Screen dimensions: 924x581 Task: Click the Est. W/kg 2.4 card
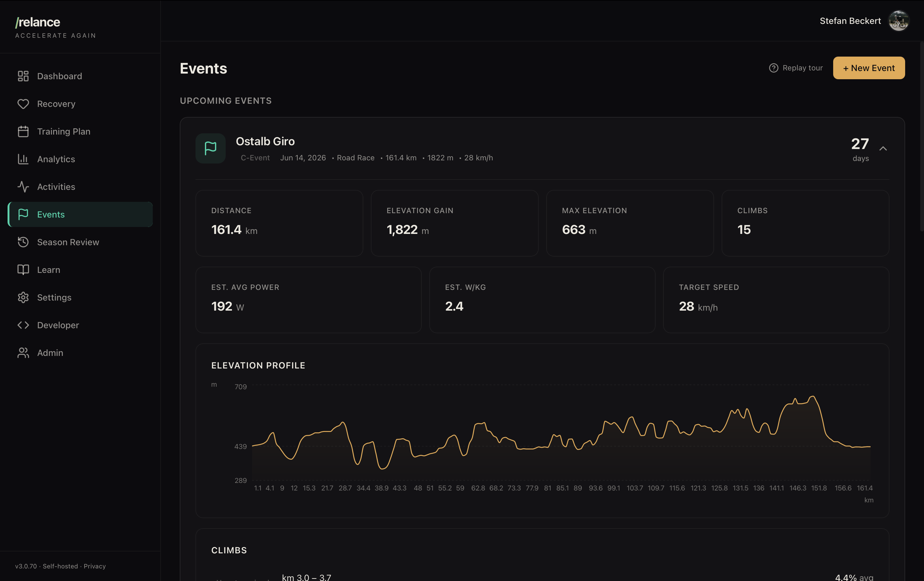coord(542,300)
